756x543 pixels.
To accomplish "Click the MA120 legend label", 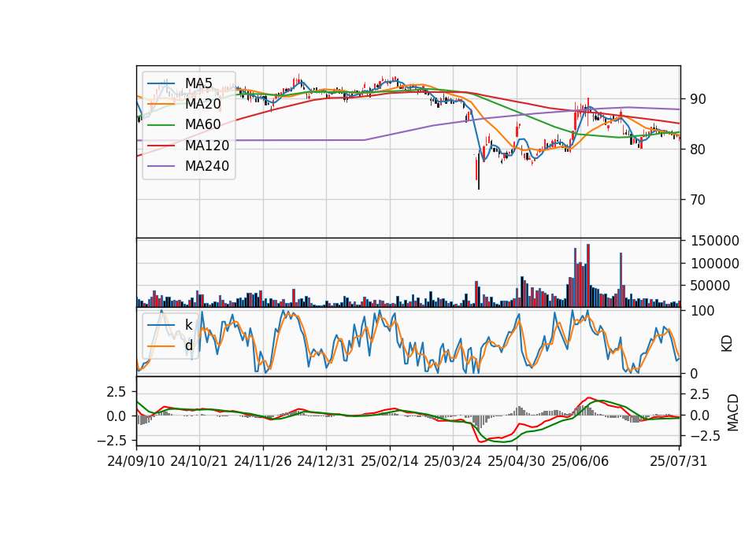I will point(207,145).
